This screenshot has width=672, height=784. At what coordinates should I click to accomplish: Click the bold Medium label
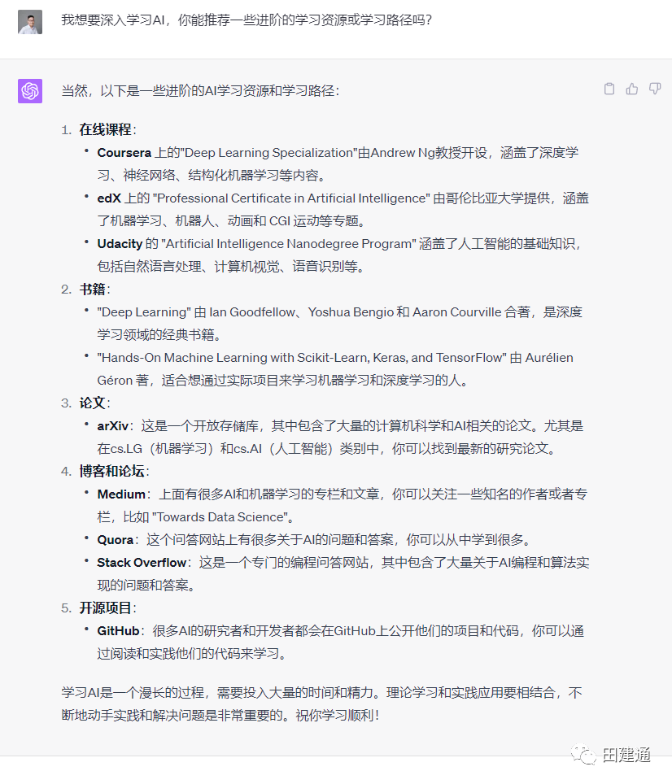(121, 494)
